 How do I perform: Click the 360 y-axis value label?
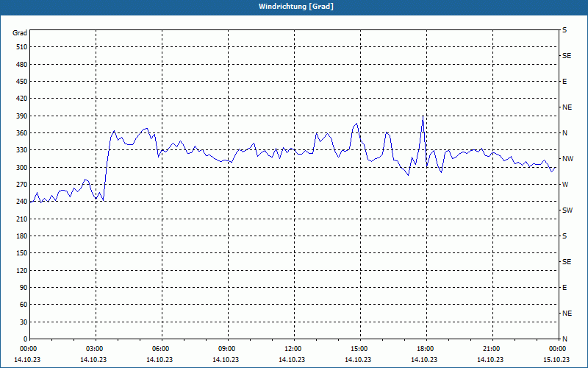[x=22, y=133]
